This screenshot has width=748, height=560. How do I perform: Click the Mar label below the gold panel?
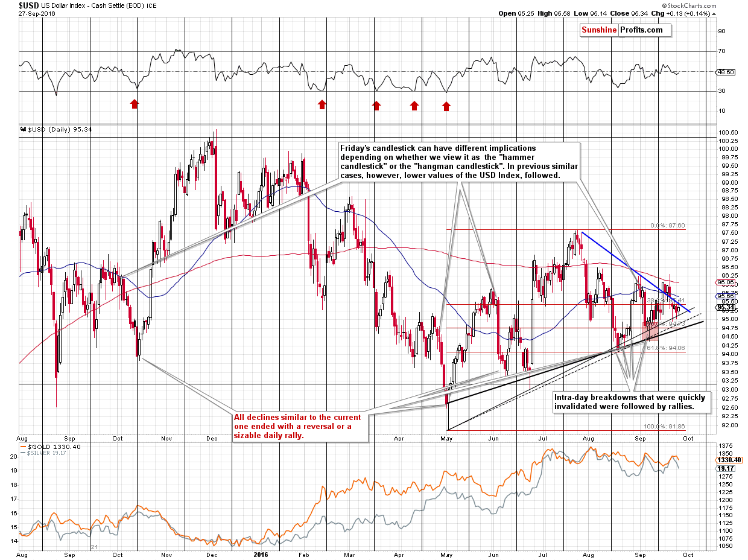pyautogui.click(x=349, y=554)
